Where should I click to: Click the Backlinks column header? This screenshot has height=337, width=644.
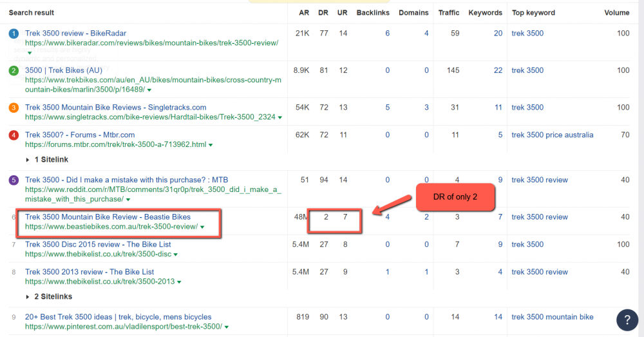click(x=373, y=13)
